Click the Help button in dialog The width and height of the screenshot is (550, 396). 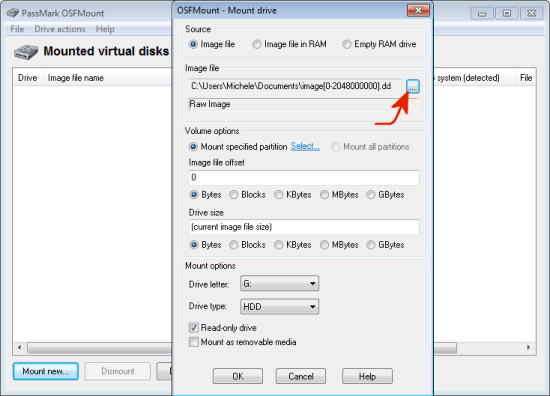(367, 376)
